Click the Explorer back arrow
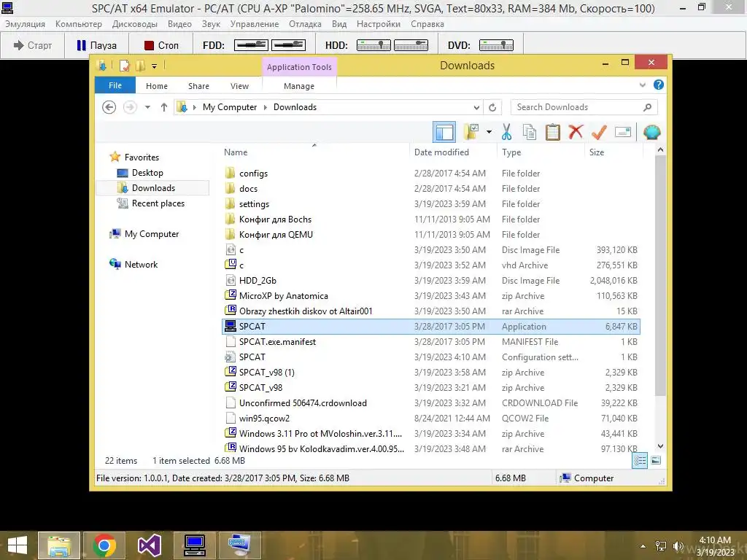The height and width of the screenshot is (560, 747). click(109, 107)
